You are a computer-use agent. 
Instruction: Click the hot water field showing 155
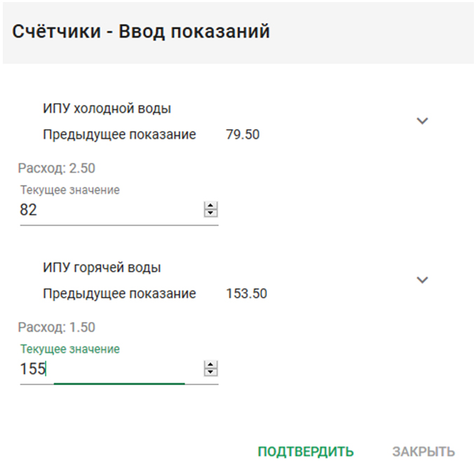click(x=105, y=369)
